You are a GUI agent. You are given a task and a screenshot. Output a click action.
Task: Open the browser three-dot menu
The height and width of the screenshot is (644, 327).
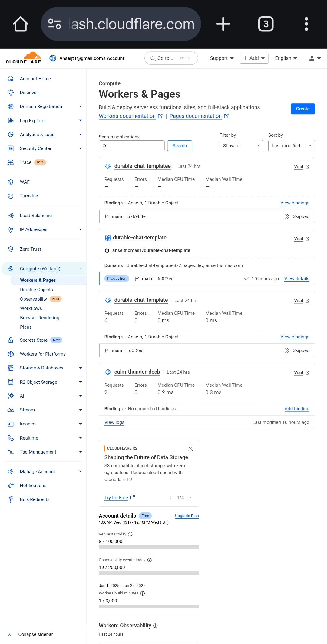[x=306, y=24]
